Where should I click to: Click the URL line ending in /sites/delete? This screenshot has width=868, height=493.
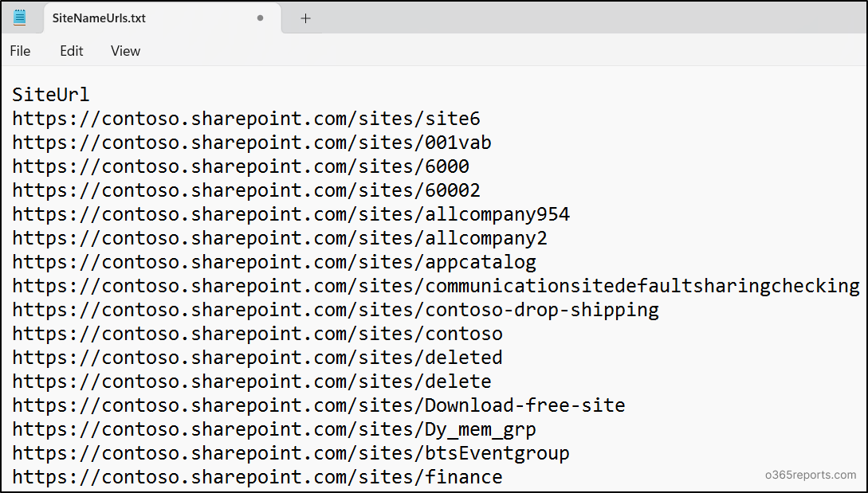tap(252, 381)
